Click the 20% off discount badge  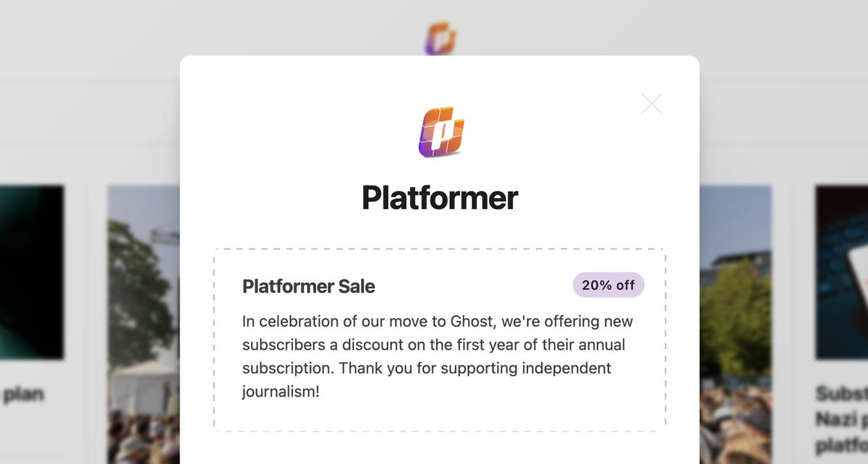[x=608, y=285]
